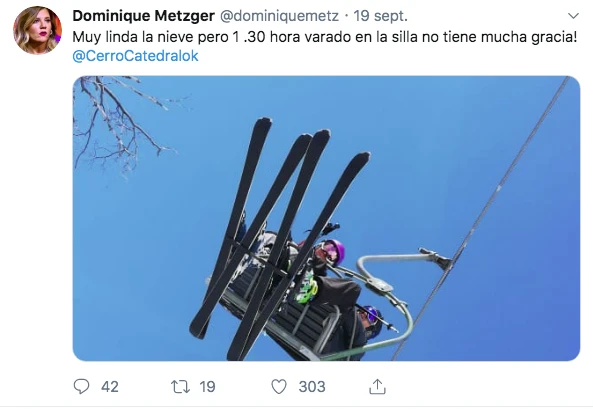Open the 19 sept. timestamp link
Screen dimensions: 593x409
click(380, 16)
